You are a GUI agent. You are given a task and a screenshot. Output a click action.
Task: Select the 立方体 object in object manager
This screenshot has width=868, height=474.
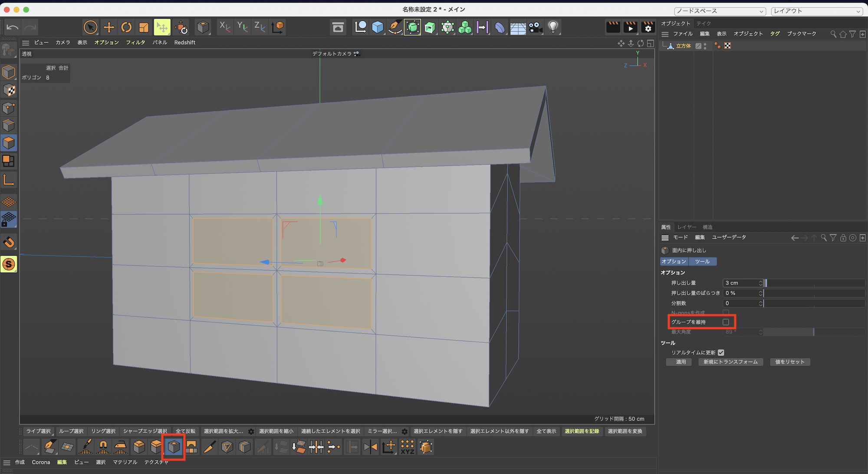(683, 46)
